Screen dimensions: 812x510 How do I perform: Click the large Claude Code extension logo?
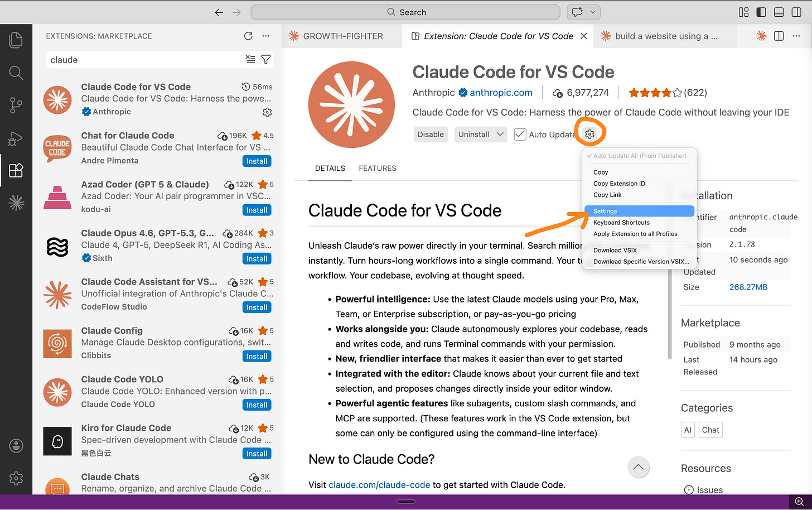click(x=352, y=104)
